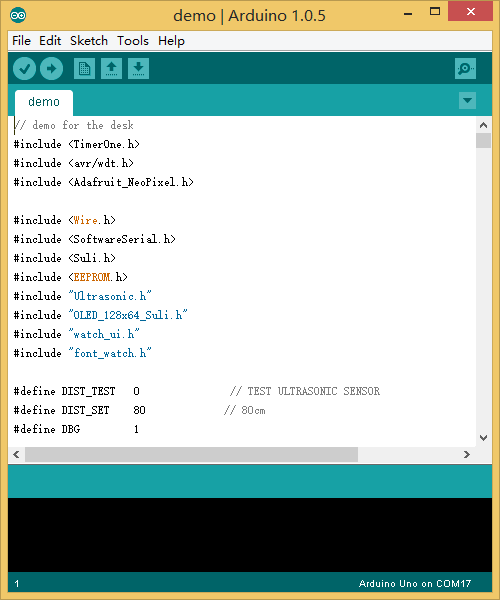Click the horizontal scrollbar left arrow

coord(16,454)
